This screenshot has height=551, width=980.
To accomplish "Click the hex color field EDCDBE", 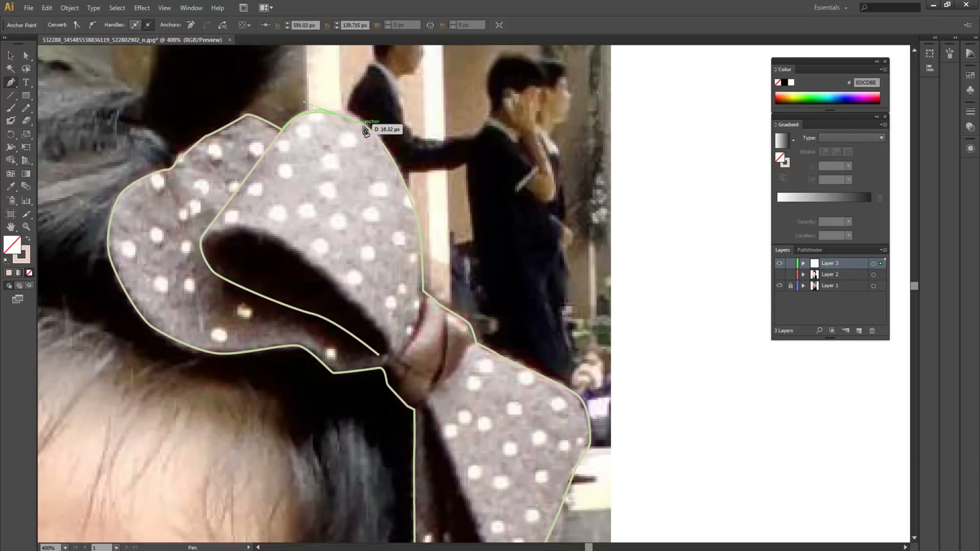I will 866,83.
